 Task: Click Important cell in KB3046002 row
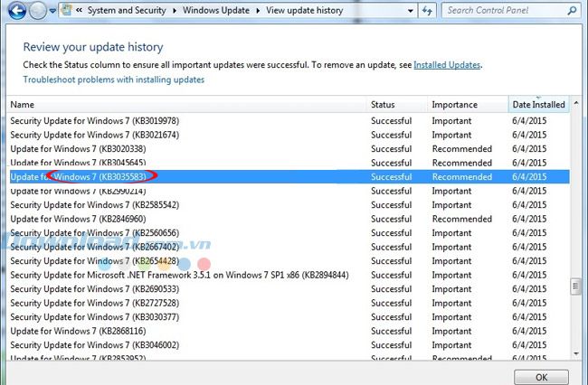pos(451,345)
